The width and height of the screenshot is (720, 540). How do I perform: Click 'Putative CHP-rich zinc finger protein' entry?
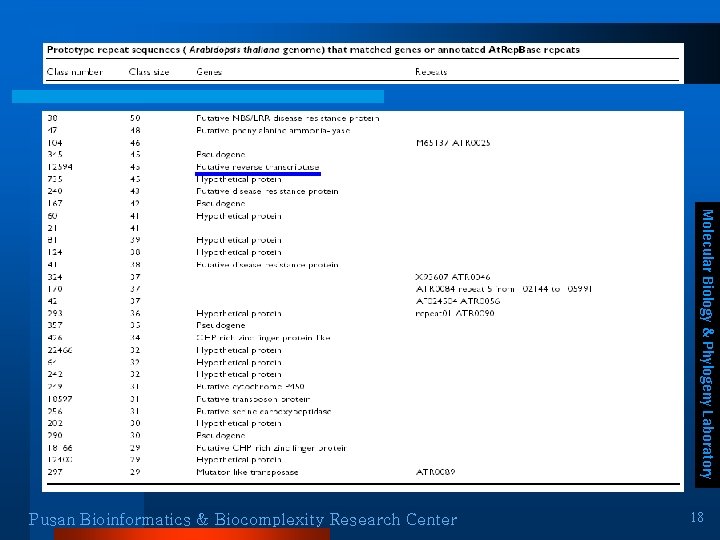[x=271, y=448]
